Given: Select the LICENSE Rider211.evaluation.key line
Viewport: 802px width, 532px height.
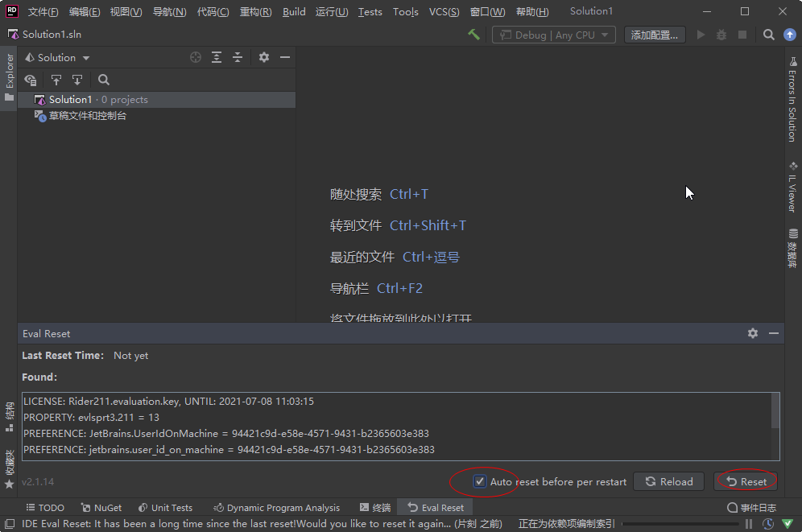Looking at the screenshot, I should pos(169,401).
